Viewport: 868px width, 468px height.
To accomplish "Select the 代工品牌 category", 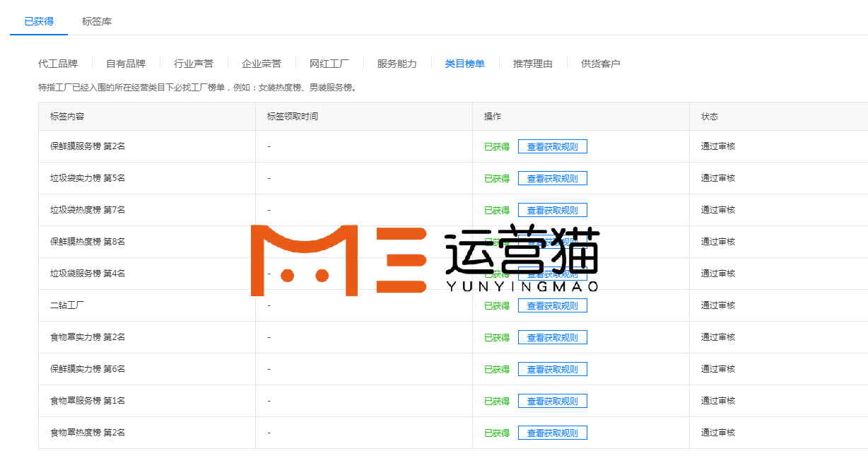I will (x=58, y=64).
